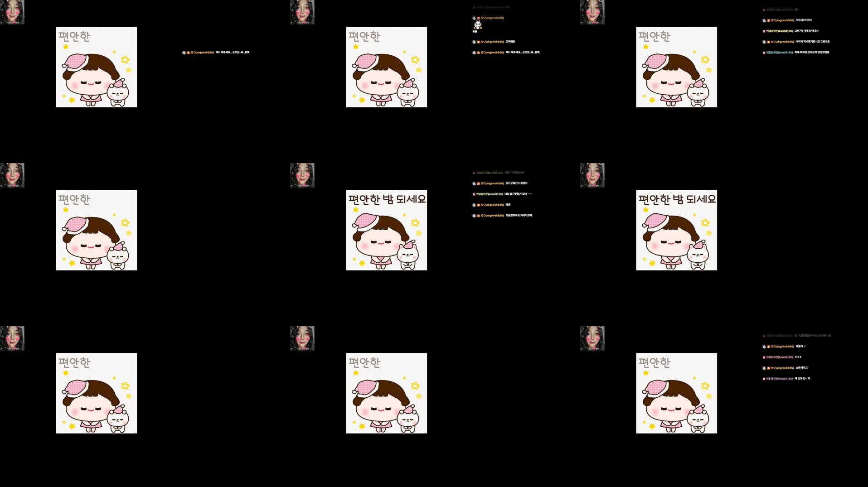Image resolution: width=868 pixels, height=487 pixels.
Task: Expand the truncated 내일 출근못할거 같네 message
Action: [519, 194]
